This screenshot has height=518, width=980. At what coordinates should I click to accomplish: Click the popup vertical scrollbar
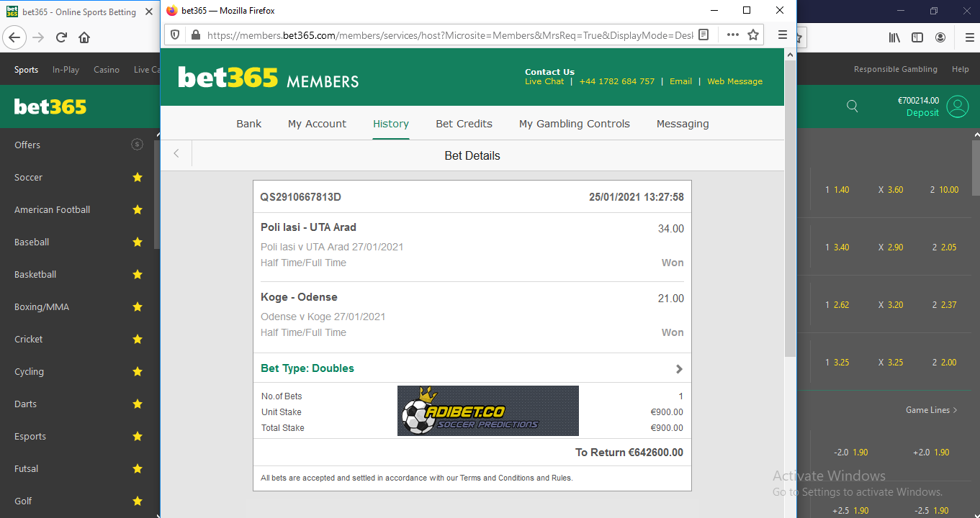point(790,209)
